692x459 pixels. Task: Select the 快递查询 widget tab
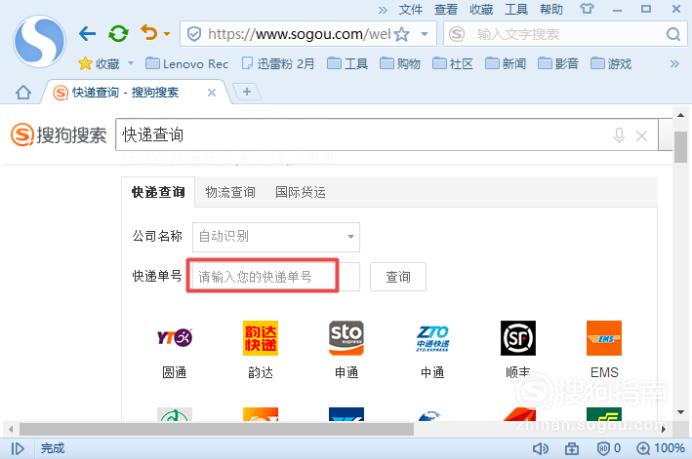(158, 192)
